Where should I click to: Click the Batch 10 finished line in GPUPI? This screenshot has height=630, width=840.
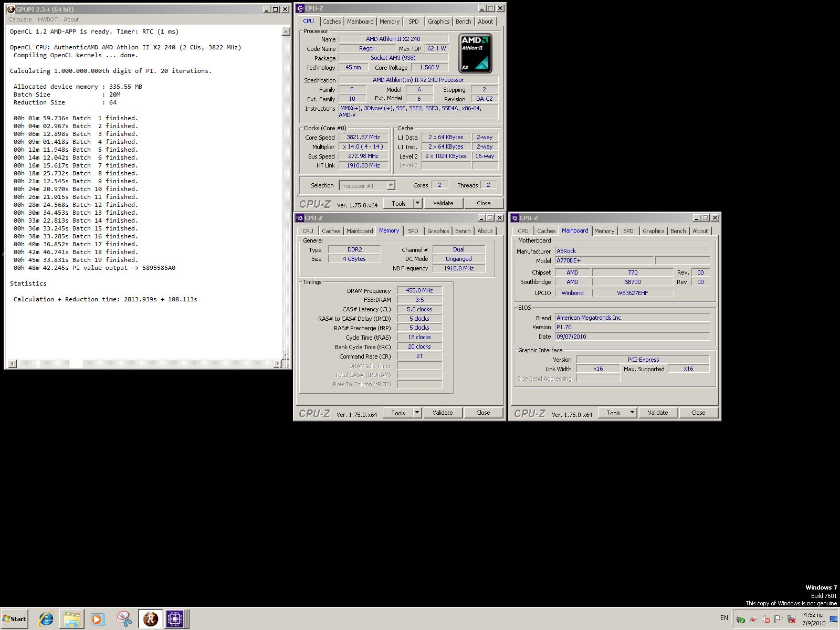[76, 189]
